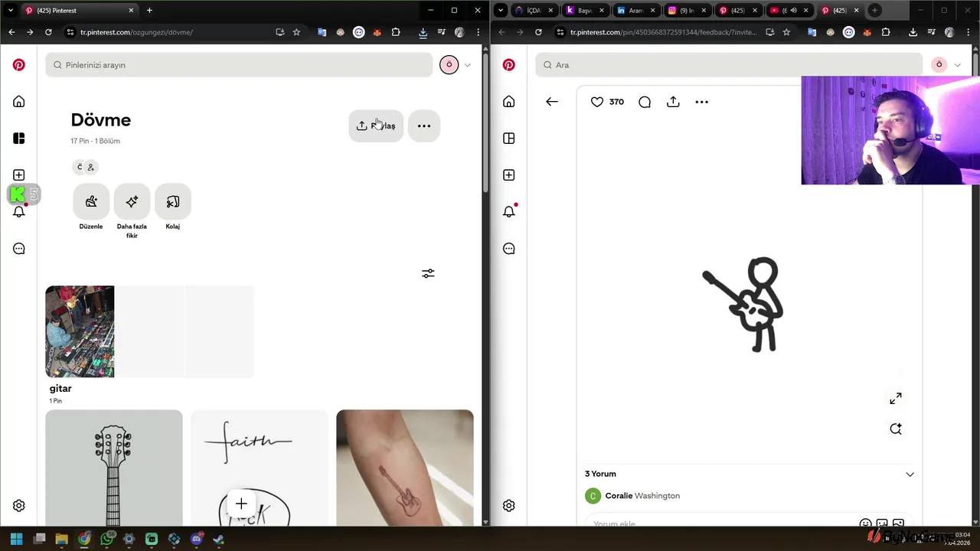This screenshot has width=980, height=551.
Task: Open Dövme board more options menu
Action: click(x=424, y=126)
